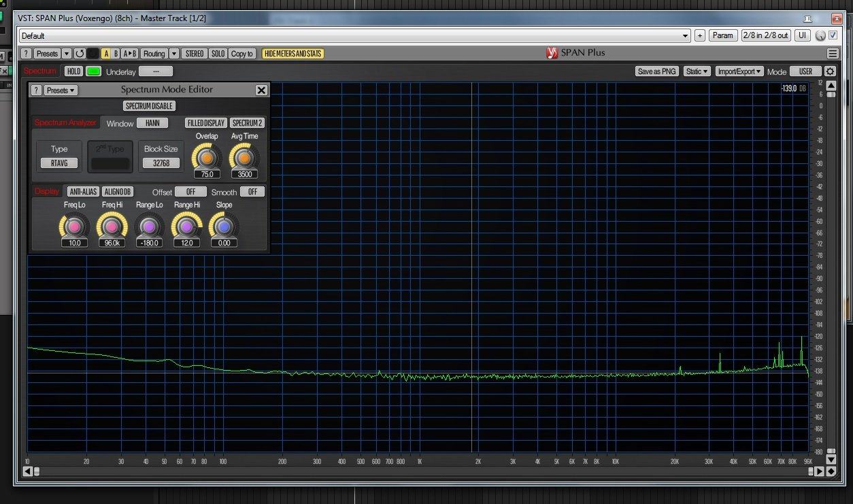Open the arrow dropdown next to Routing
Viewport: 853px width, 504px height.
pos(174,53)
